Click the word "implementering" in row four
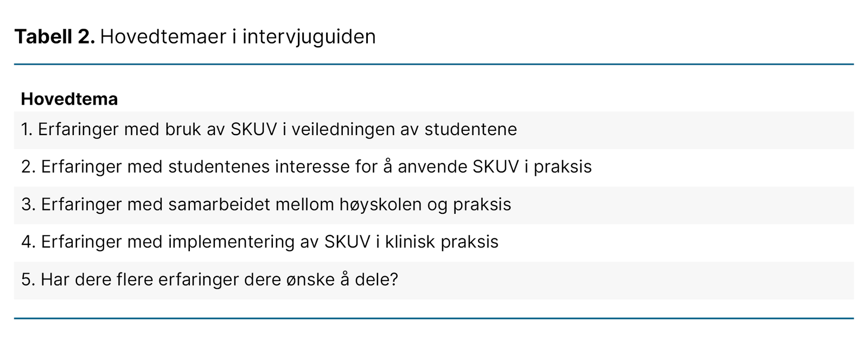This screenshot has width=868, height=349. [x=232, y=242]
